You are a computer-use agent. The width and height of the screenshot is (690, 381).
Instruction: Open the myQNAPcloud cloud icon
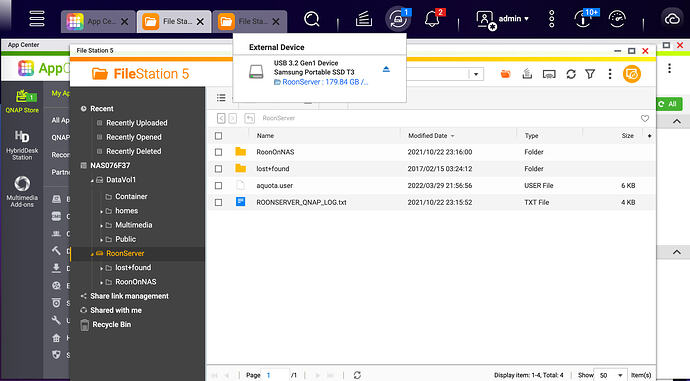[x=672, y=19]
